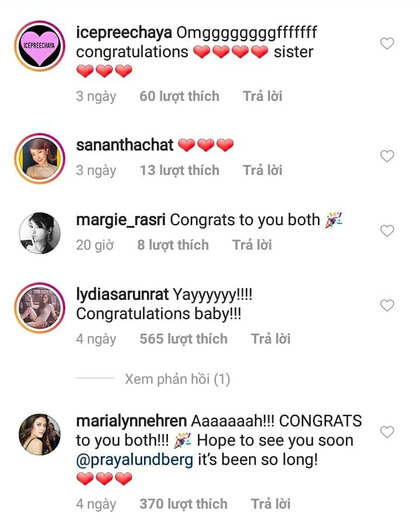Reply to margie_rasri's congrats comment

pyautogui.click(x=252, y=245)
